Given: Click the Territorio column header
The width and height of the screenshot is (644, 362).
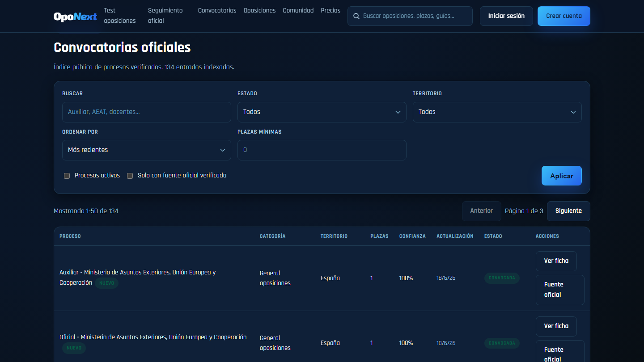Looking at the screenshot, I should click(x=334, y=236).
